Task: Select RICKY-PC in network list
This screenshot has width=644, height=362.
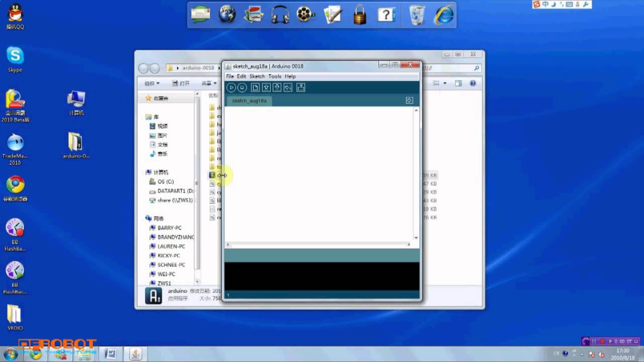Action: [x=165, y=255]
